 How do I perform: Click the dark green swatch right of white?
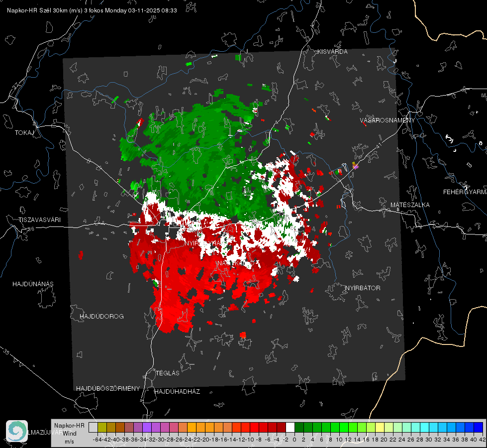(x=299, y=427)
